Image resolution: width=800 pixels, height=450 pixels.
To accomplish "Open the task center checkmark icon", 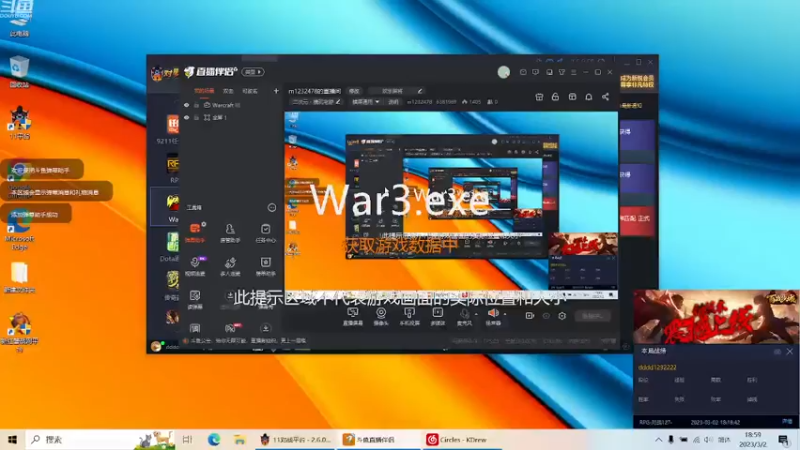I will click(265, 232).
